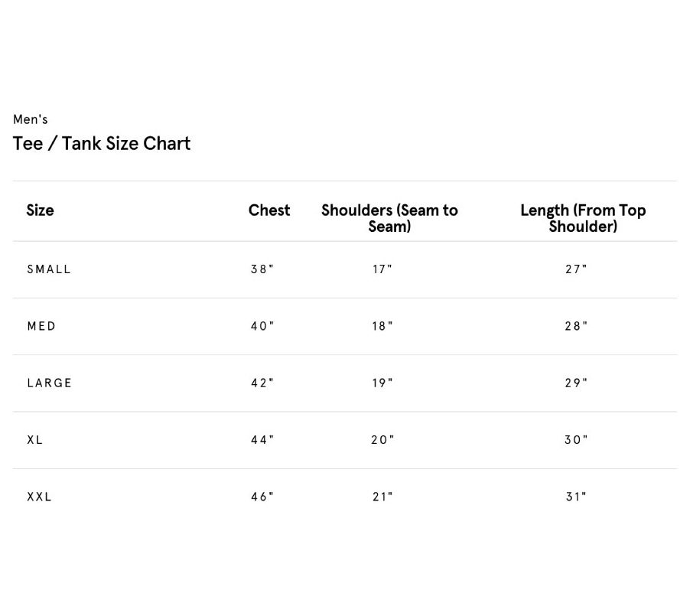The height and width of the screenshot is (616, 693).
Task: Click the Chest column header
Action: click(x=269, y=210)
